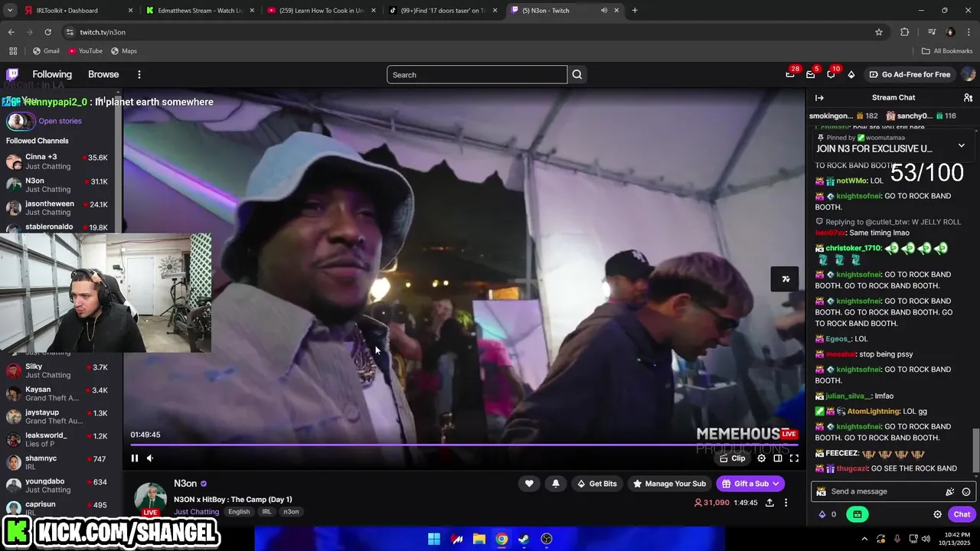Open the Twitch home logo
This screenshot has height=551, width=980.
pos(12,74)
